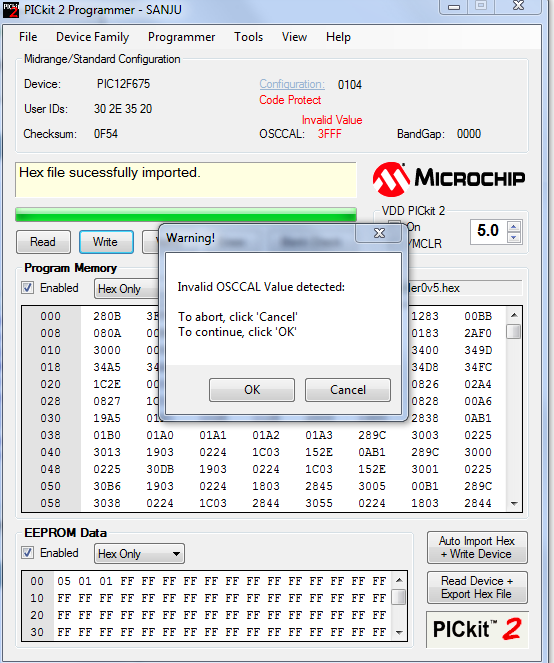Screen dimensions: 554x663
Task: Click the PICkit 2 title bar app icon
Action: pos(11,10)
